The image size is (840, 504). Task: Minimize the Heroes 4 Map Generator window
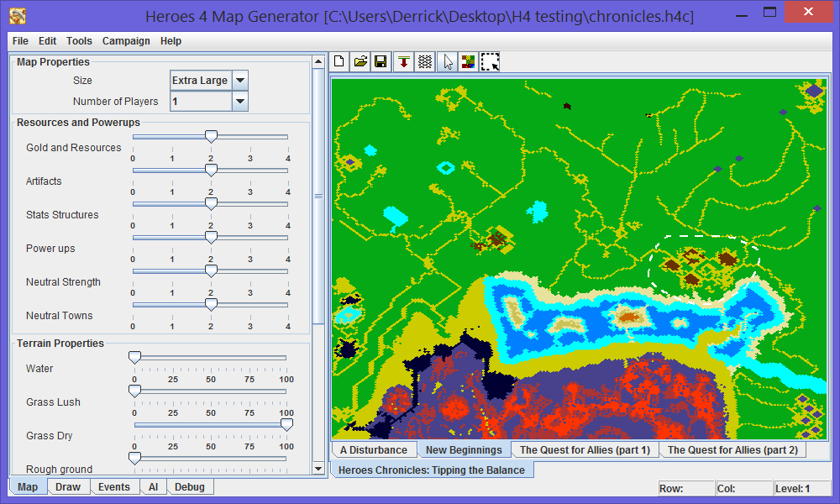[x=742, y=14]
